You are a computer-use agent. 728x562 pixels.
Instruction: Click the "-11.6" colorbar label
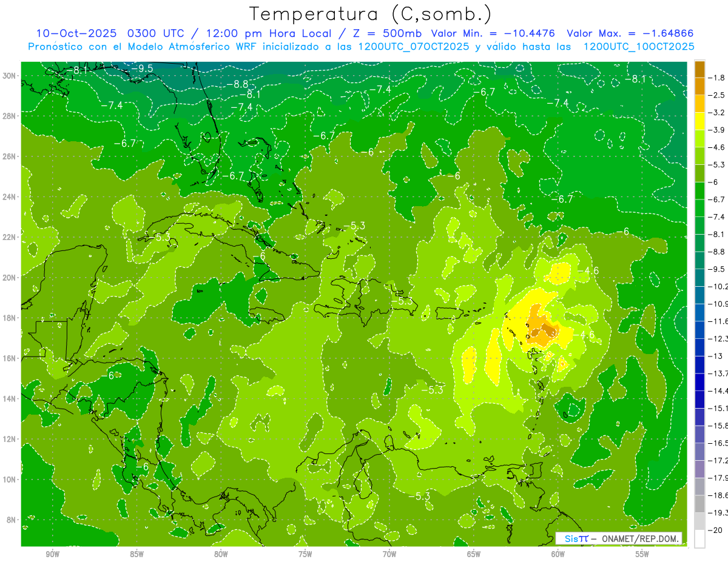(719, 321)
